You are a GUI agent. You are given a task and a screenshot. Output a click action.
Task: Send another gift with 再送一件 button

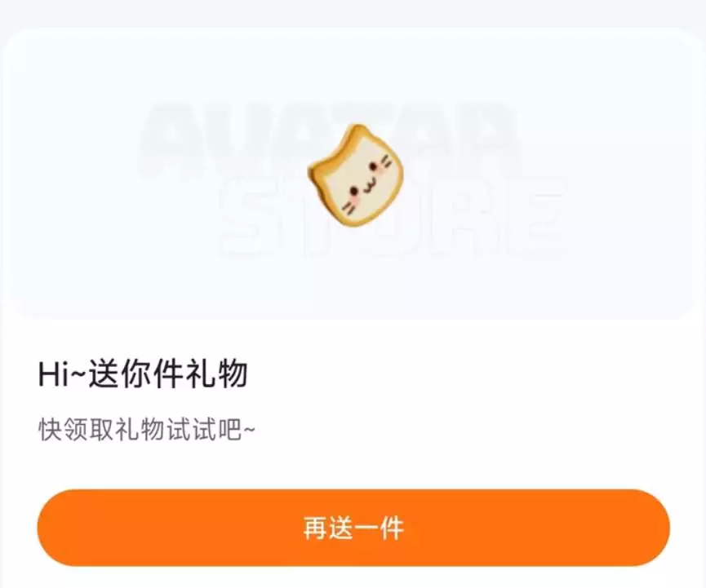pyautogui.click(x=353, y=528)
